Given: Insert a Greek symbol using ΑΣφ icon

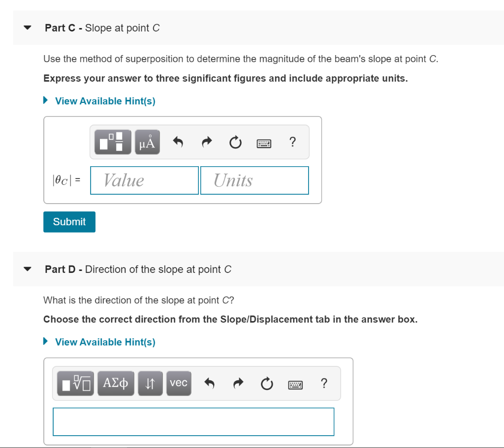Looking at the screenshot, I should [116, 384].
